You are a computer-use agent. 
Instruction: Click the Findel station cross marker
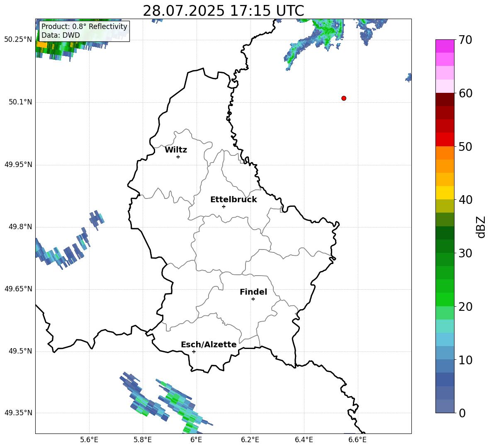point(253,299)
